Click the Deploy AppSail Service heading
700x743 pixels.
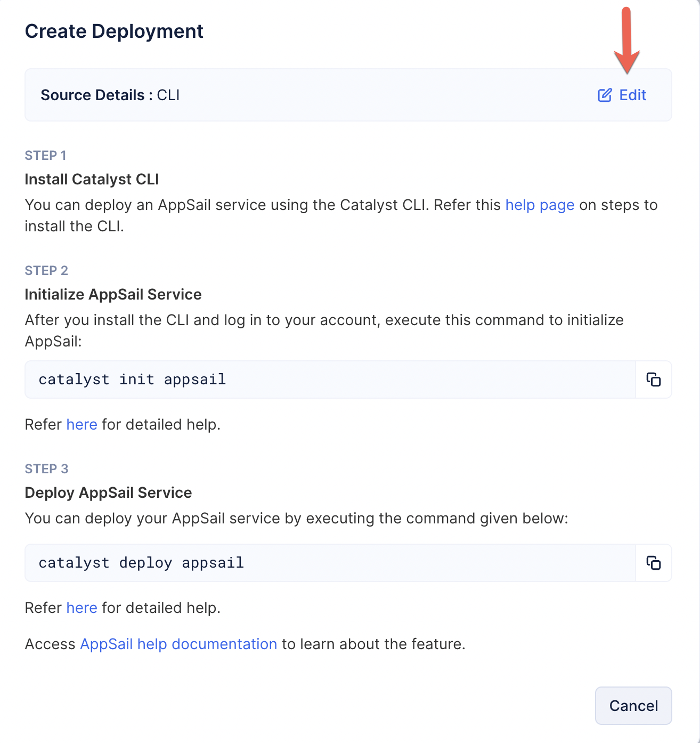point(108,493)
